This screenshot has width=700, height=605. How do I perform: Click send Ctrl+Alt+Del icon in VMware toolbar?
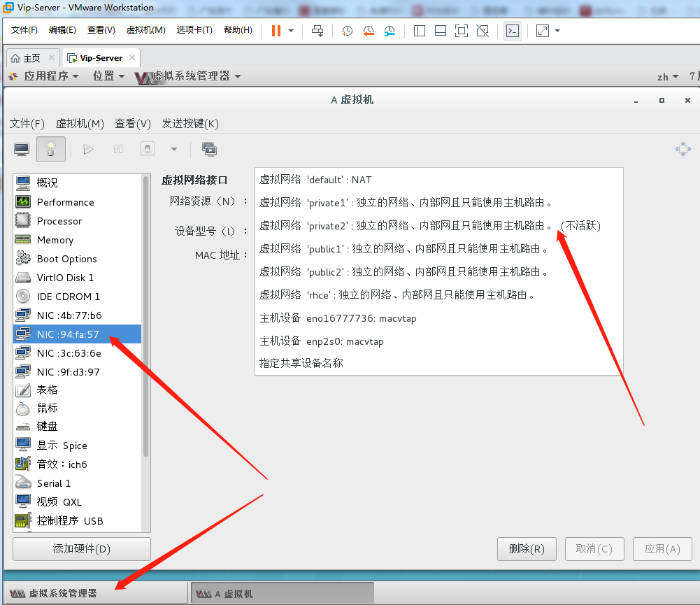(x=317, y=31)
